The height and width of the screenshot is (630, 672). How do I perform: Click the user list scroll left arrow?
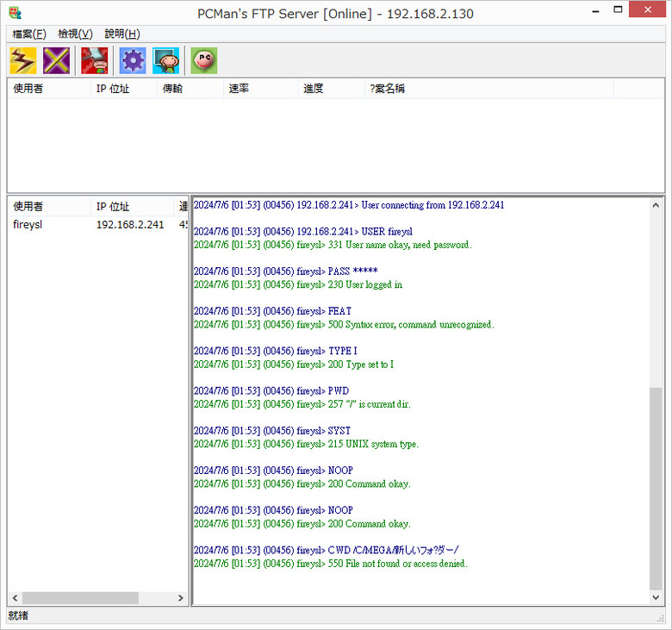[15, 598]
